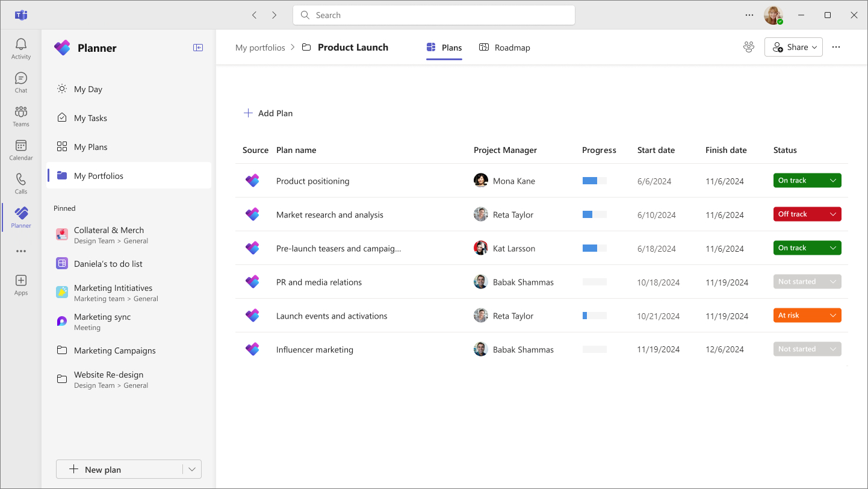868x489 pixels.
Task: Switch to the Roadmap tab
Action: click(504, 47)
